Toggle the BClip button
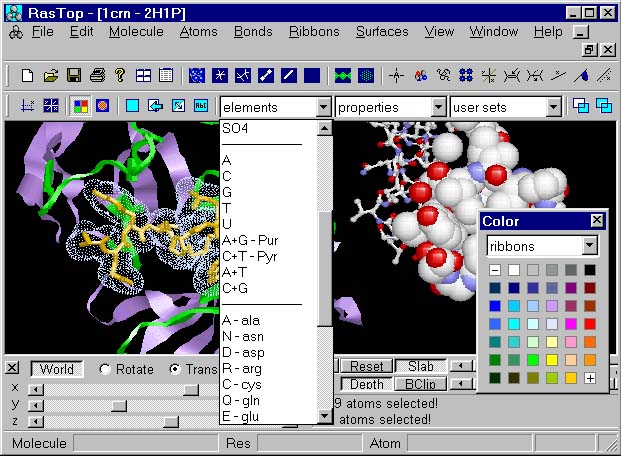The height and width of the screenshot is (456, 621). (x=421, y=384)
